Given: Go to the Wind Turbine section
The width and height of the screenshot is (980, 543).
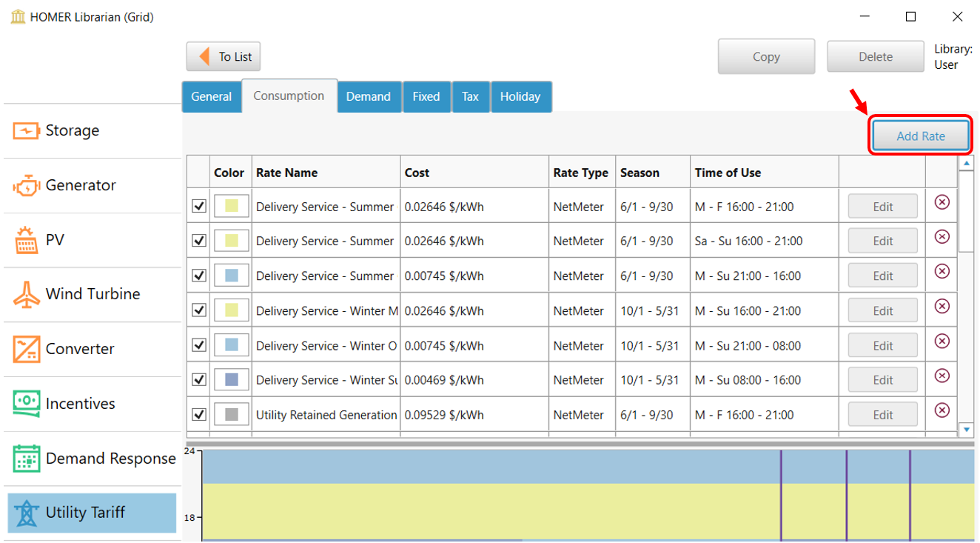Looking at the screenshot, I should pyautogui.click(x=92, y=294).
